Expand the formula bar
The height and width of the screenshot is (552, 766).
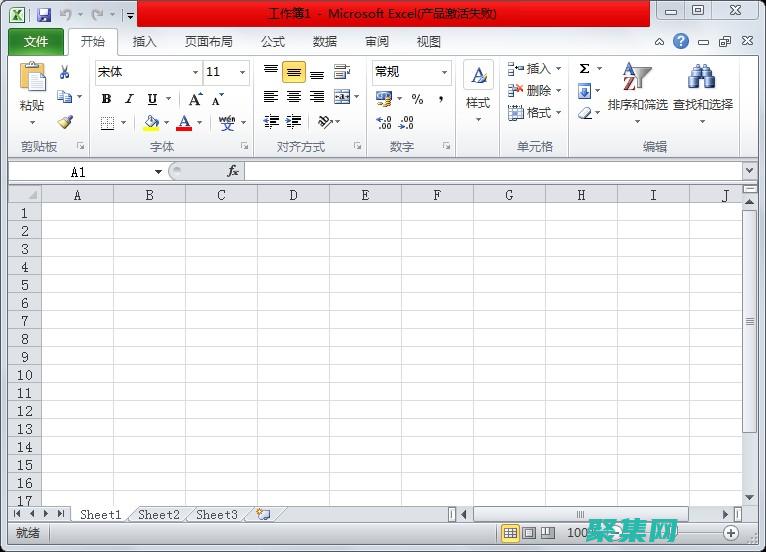point(749,171)
